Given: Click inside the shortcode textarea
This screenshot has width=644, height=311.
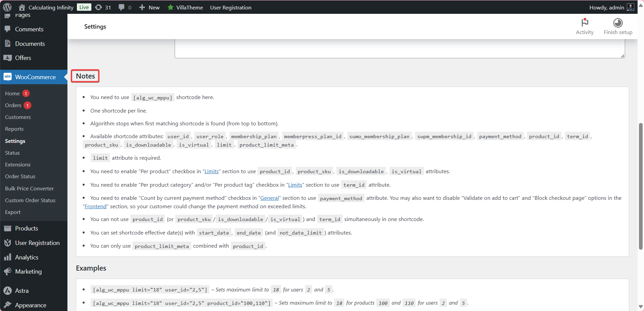Looking at the screenshot, I should tap(400, 49).
